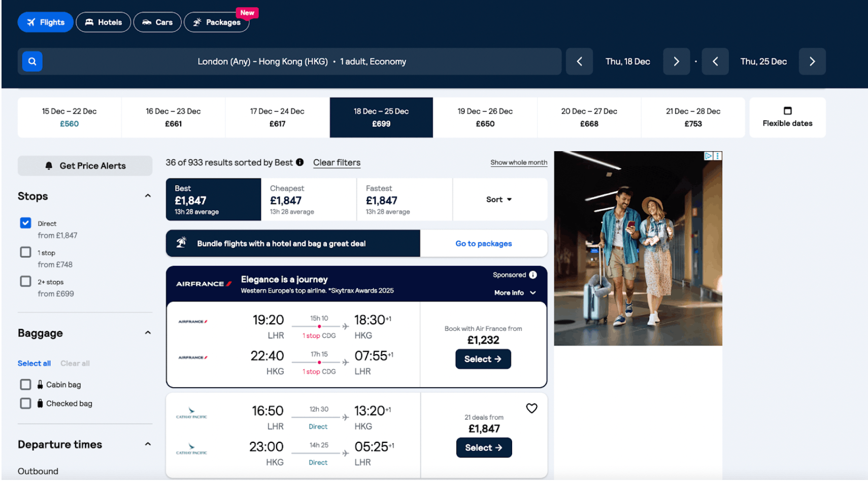Disable the Direct stops filter
Viewport: 868px width, 482px height.
25,223
